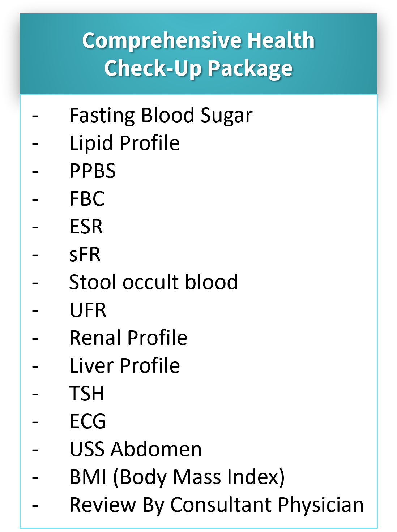This screenshot has width=397, height=532.
Task: Select the PPBS list item
Action: click(93, 171)
